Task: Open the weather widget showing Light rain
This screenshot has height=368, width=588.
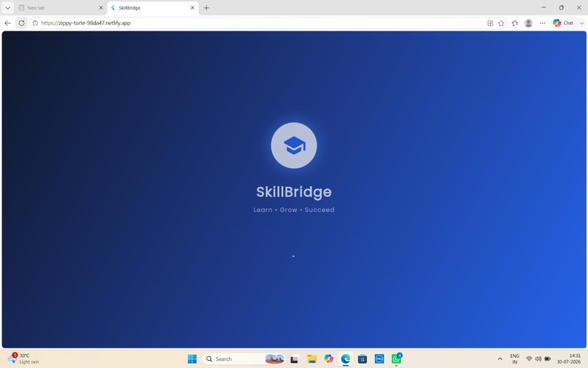Action: (x=23, y=359)
